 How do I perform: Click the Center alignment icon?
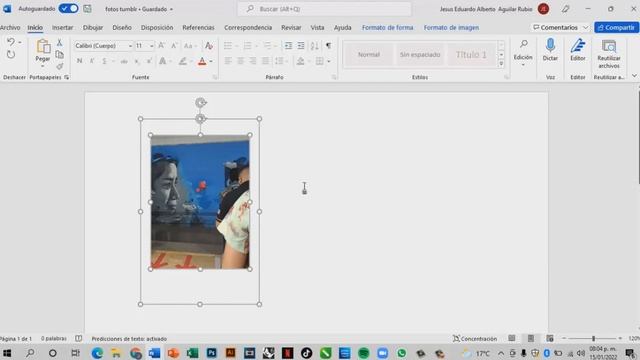[x=240, y=61]
